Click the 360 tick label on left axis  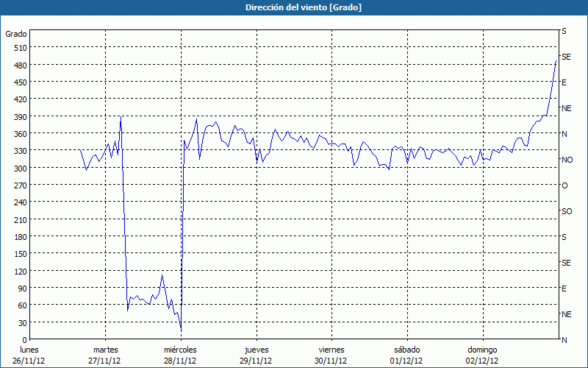pos(20,134)
